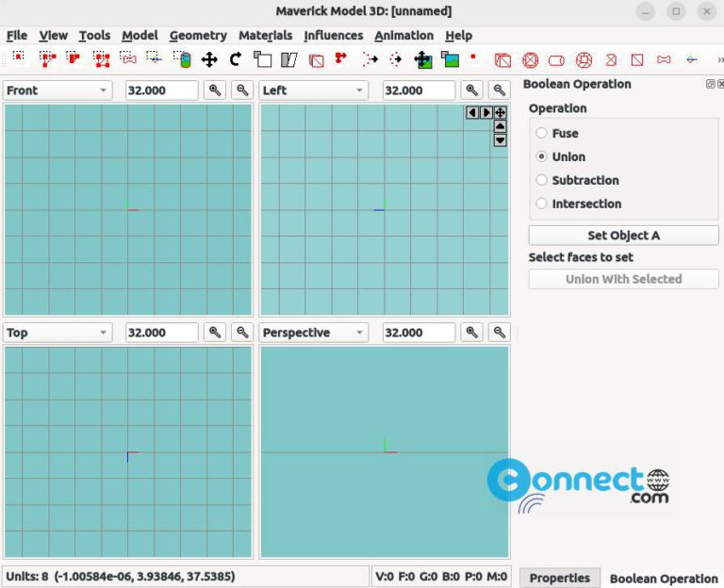This screenshot has width=724, height=588.
Task: Zoom in on the Front viewport
Action: pyautogui.click(x=216, y=90)
